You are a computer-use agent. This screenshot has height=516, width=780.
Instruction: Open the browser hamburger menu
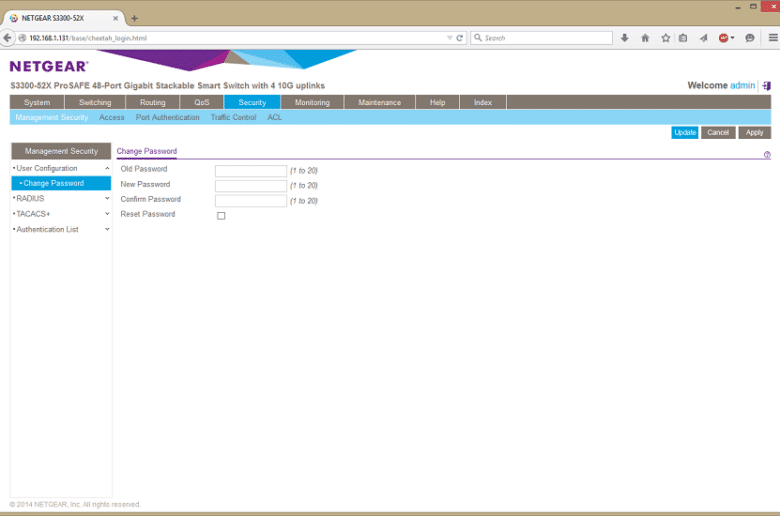pyautogui.click(x=773, y=38)
